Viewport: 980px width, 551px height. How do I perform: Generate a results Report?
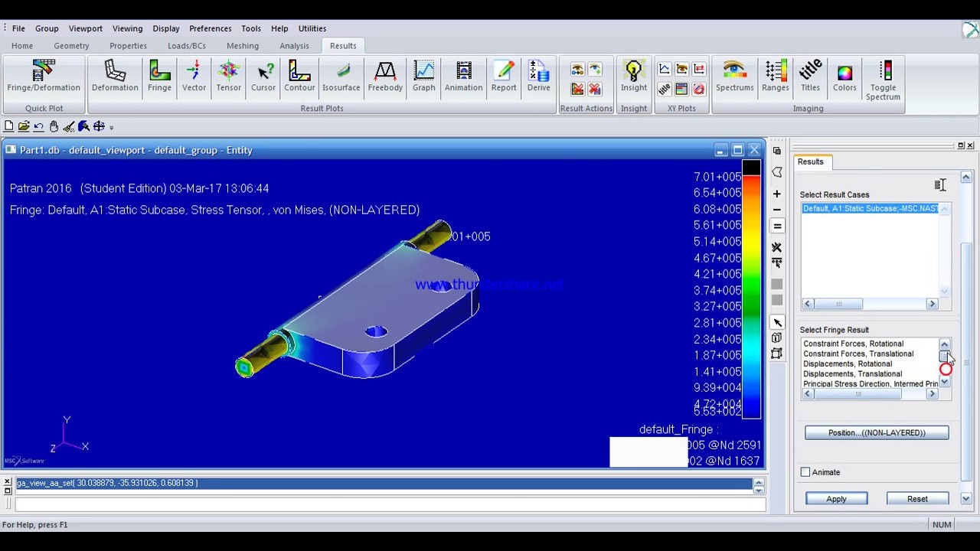(504, 77)
